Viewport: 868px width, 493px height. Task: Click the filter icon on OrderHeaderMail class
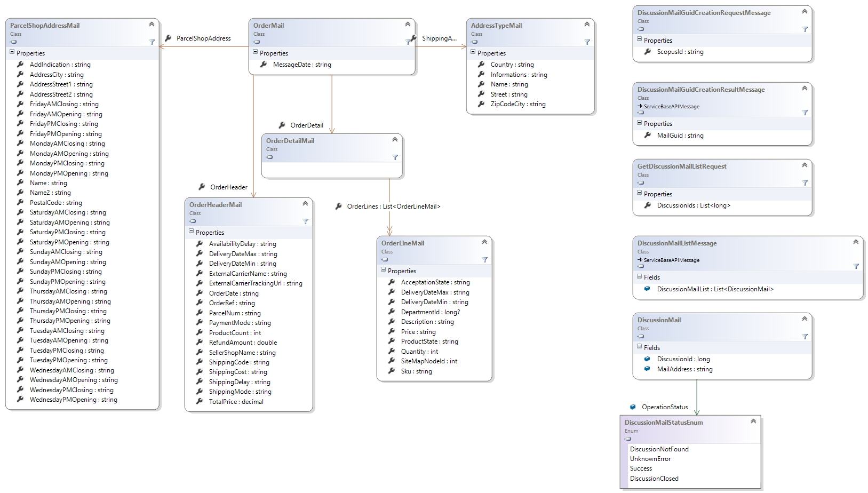[306, 221]
